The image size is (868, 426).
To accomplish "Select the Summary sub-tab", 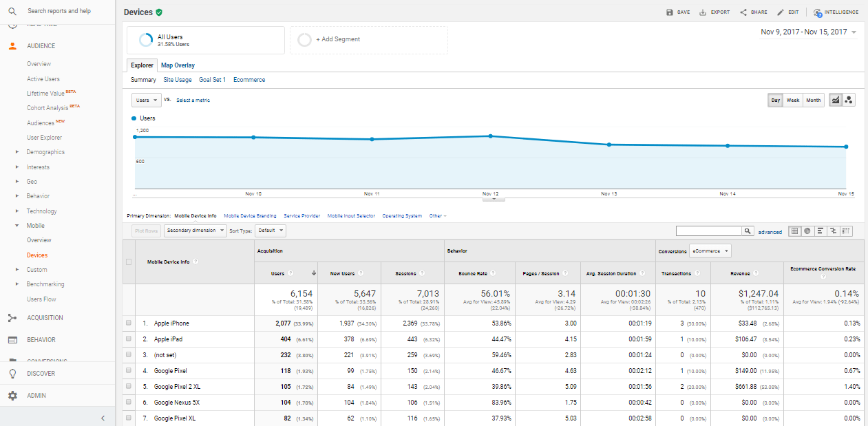I will 143,80.
